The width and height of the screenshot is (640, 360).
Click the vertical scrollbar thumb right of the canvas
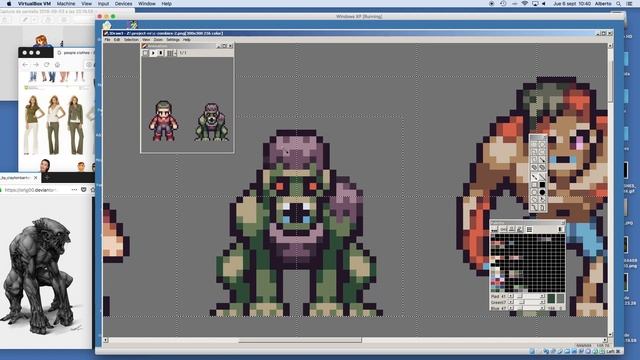611,82
